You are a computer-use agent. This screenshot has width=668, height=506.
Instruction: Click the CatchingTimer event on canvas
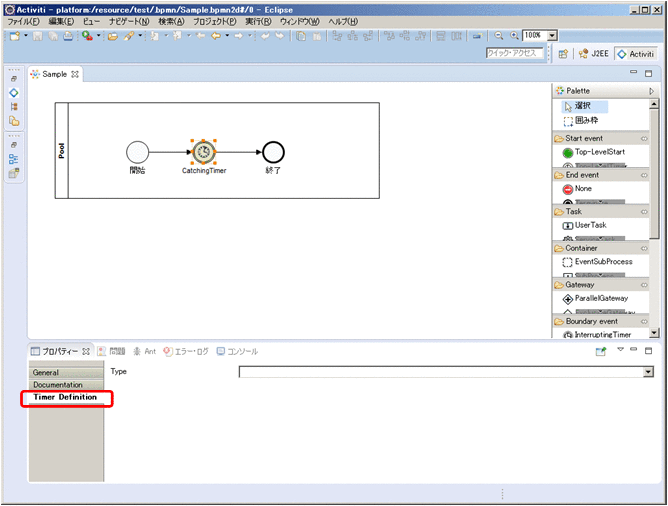coord(203,151)
